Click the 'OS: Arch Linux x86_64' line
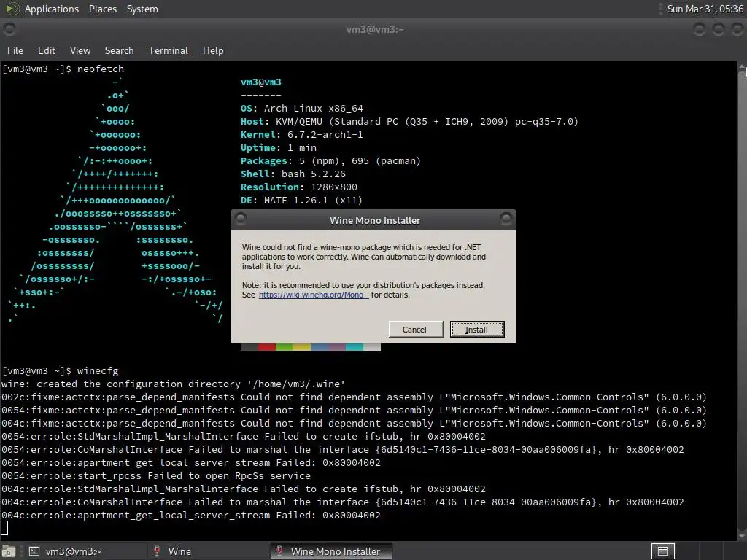 301,109
